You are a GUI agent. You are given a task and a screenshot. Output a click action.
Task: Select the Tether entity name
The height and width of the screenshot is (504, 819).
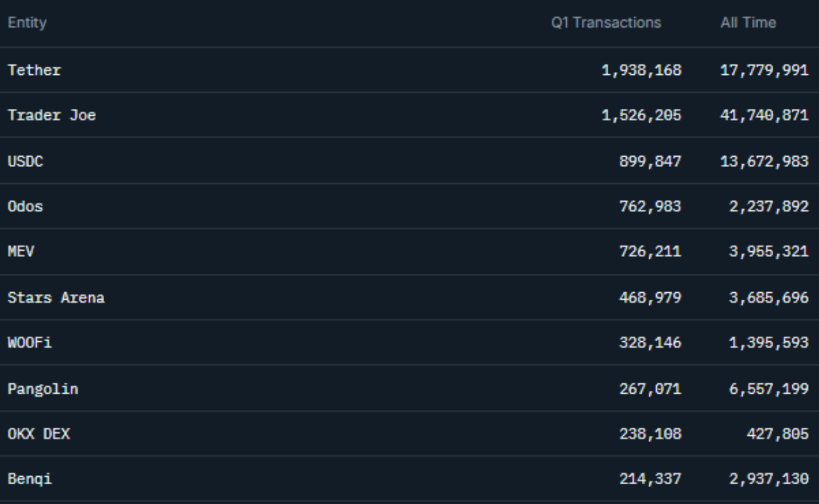pos(34,70)
